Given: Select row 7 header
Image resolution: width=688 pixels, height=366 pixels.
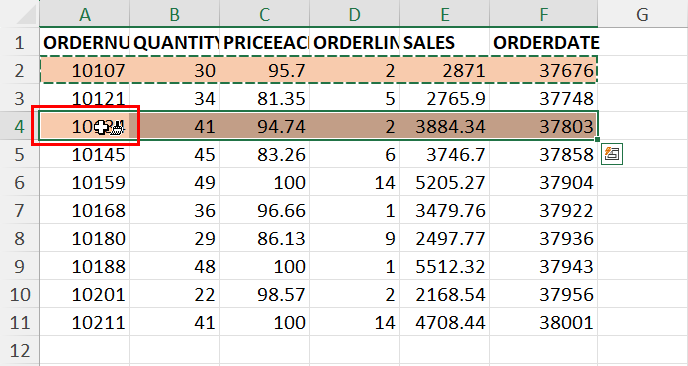Looking at the screenshot, I should 20,211.
